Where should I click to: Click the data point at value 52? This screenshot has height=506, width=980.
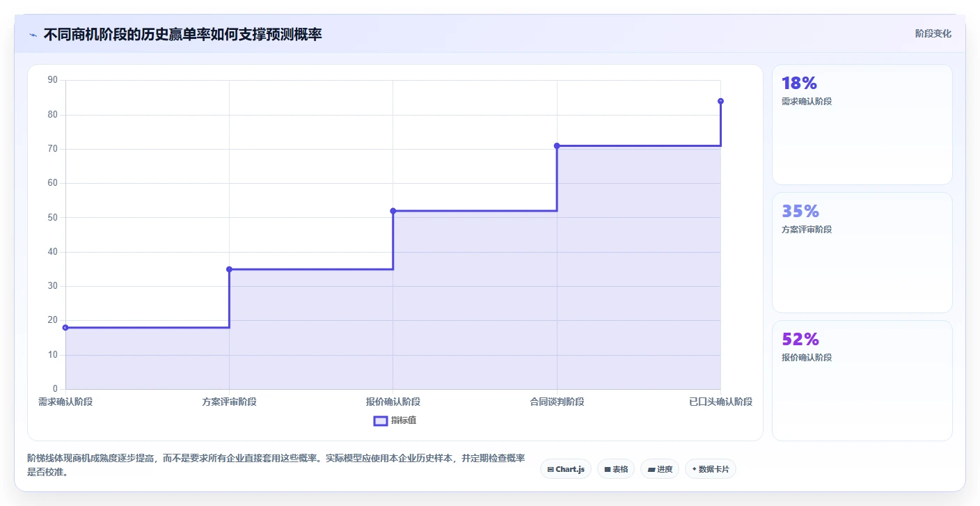(x=393, y=211)
